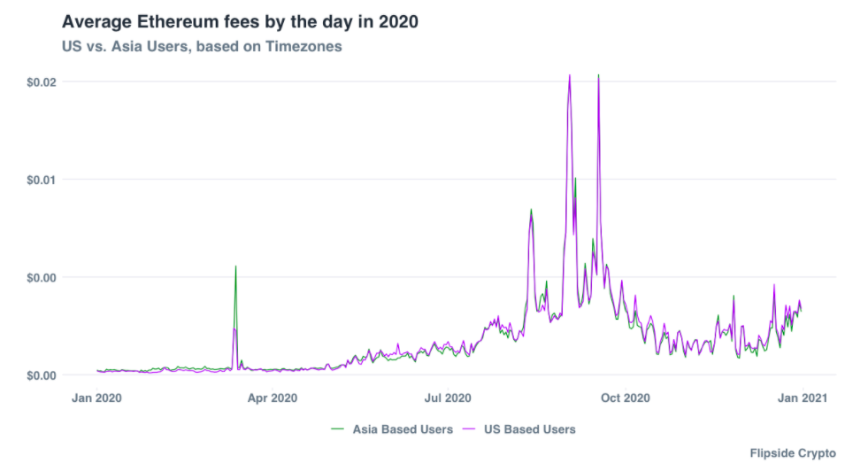Toggle the US Based Users legend entry
The height and width of the screenshot is (471, 868).
pos(518,429)
